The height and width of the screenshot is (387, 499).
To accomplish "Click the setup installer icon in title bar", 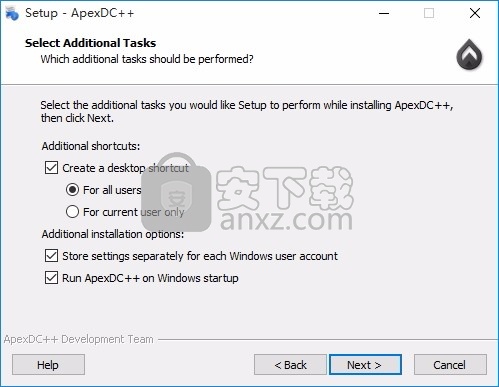I will point(12,13).
